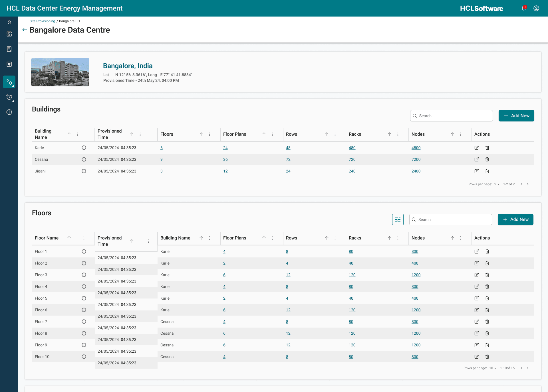
Task: Open the notifications bell
Action: 524,8
